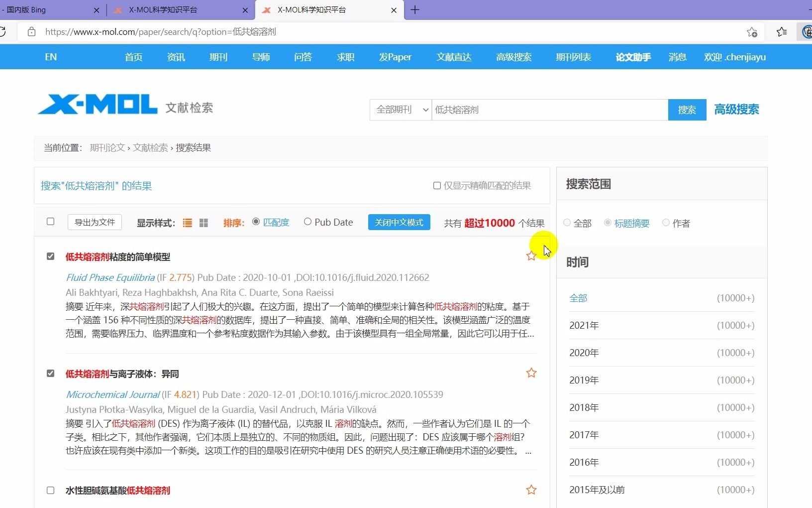Click 导出为文件 button
This screenshot has height=508, width=812.
tap(95, 222)
